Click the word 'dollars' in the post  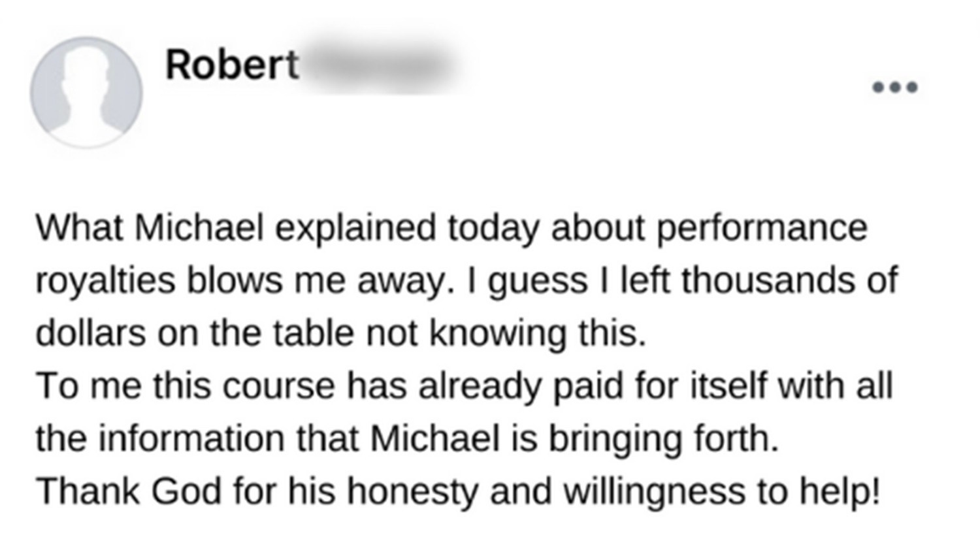pyautogui.click(x=91, y=334)
